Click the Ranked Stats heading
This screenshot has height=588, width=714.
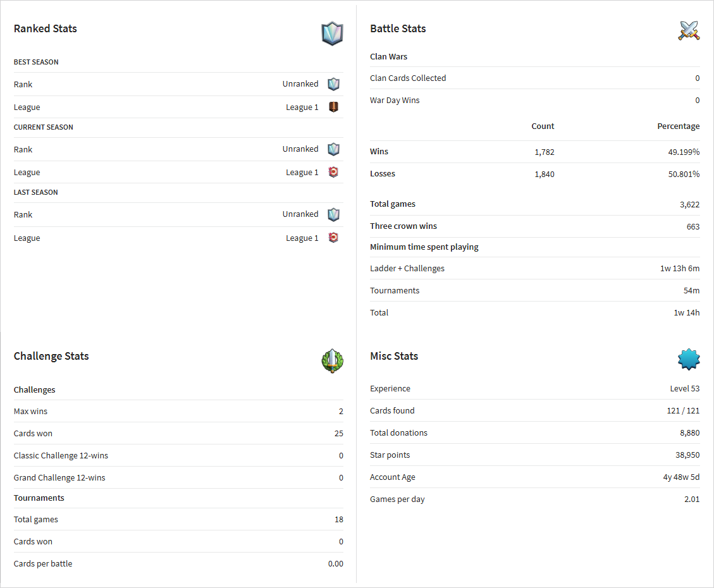point(45,28)
